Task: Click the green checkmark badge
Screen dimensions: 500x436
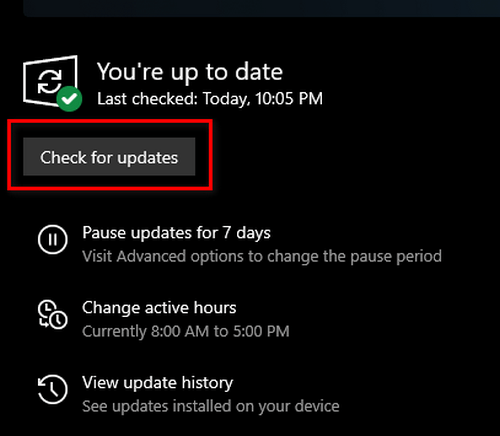Action: click(69, 99)
